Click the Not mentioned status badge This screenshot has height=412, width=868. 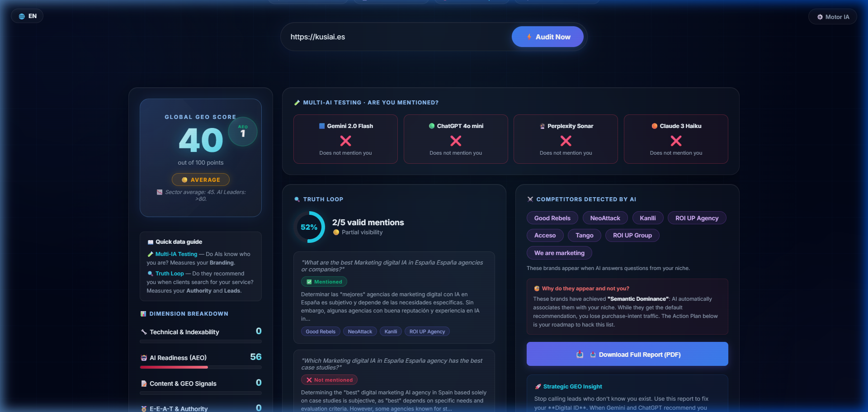pos(329,380)
